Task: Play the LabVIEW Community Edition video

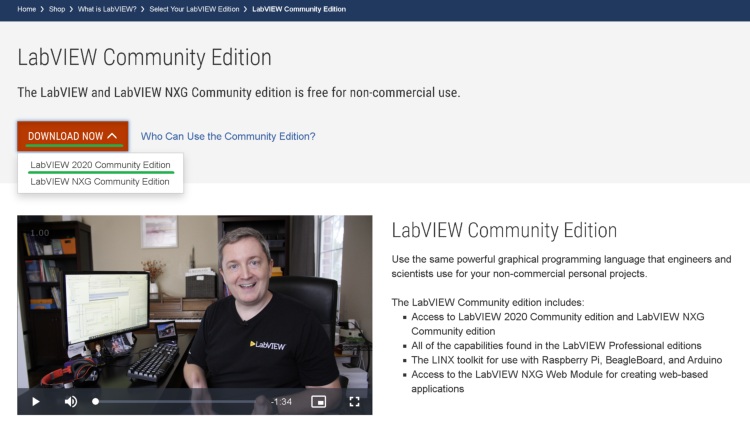Action: [x=35, y=401]
